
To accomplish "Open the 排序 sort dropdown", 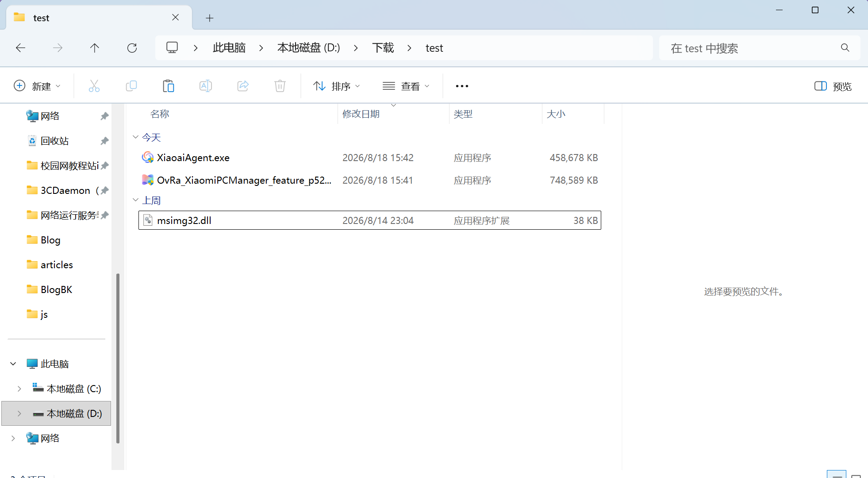I will 337,86.
